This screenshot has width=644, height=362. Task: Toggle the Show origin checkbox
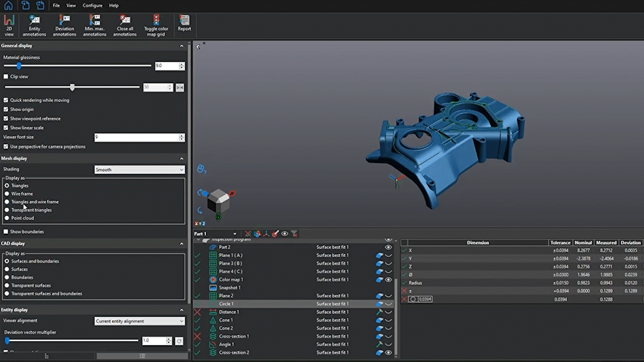click(6, 109)
